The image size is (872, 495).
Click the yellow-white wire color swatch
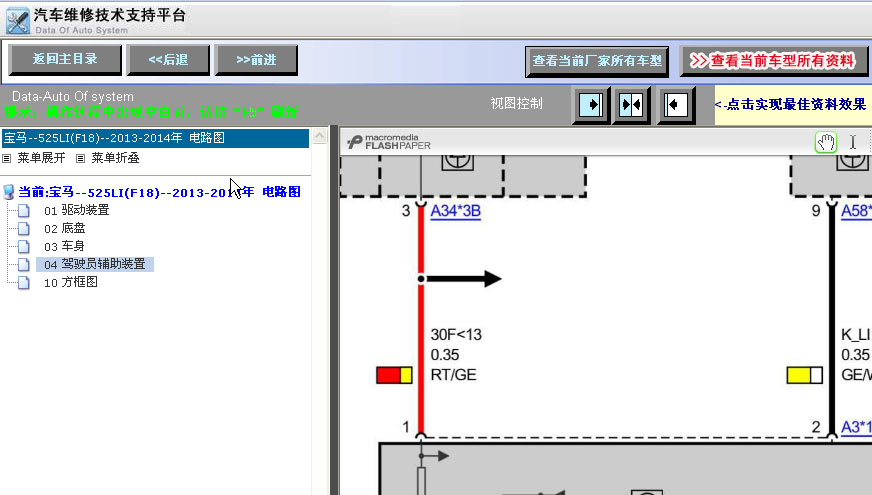[x=805, y=375]
